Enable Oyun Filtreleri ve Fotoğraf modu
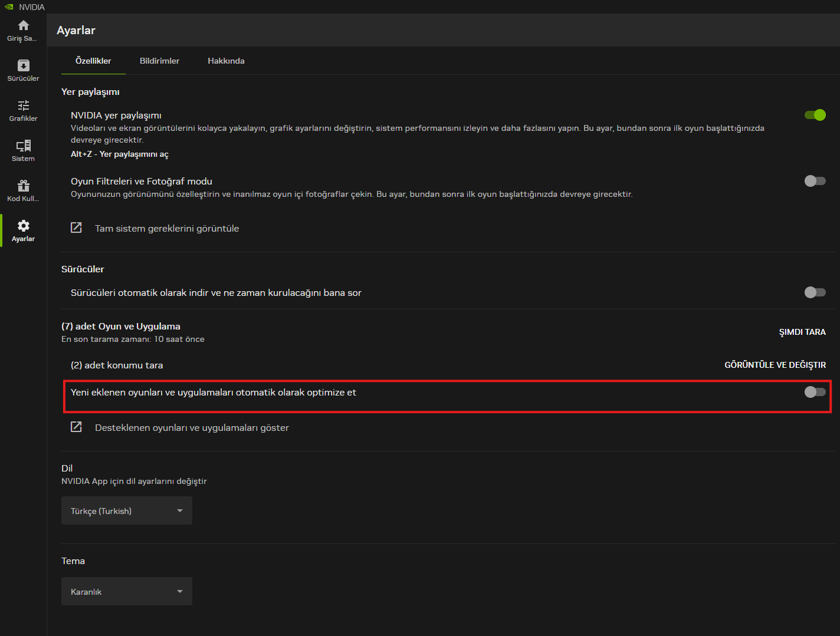This screenshot has height=636, width=840. click(x=815, y=181)
